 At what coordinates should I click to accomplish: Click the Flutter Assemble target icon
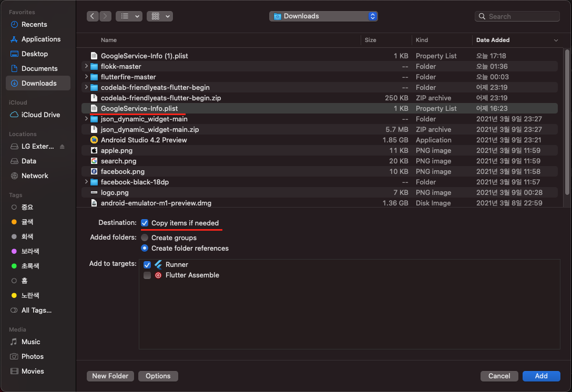tap(158, 275)
